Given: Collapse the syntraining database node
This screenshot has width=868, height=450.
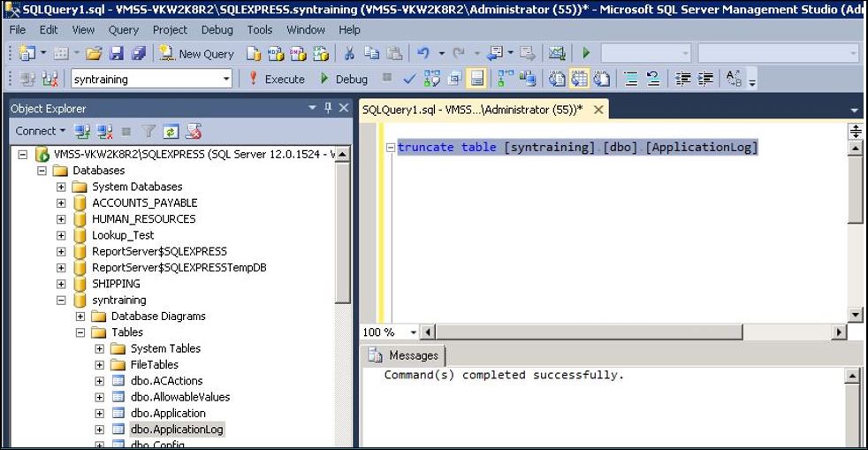Looking at the screenshot, I should [x=61, y=300].
